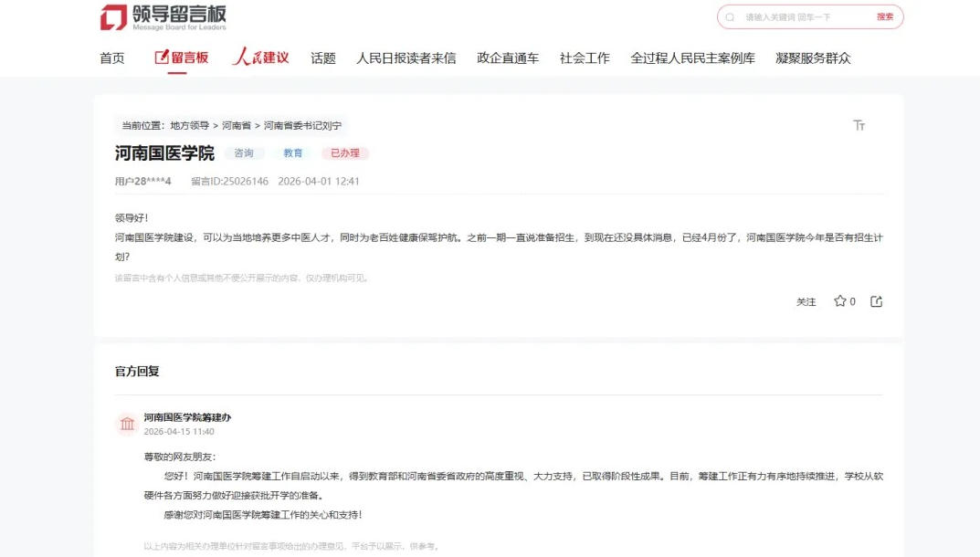Click the institution avatar icon of 河南国医学院筹建办
This screenshot has height=557, width=980.
(126, 424)
